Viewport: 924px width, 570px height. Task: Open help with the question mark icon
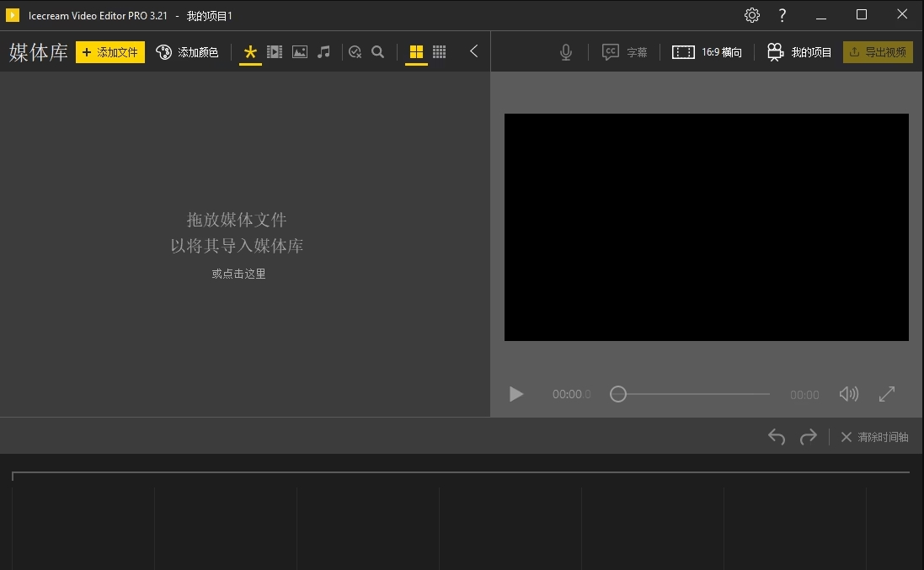point(782,15)
